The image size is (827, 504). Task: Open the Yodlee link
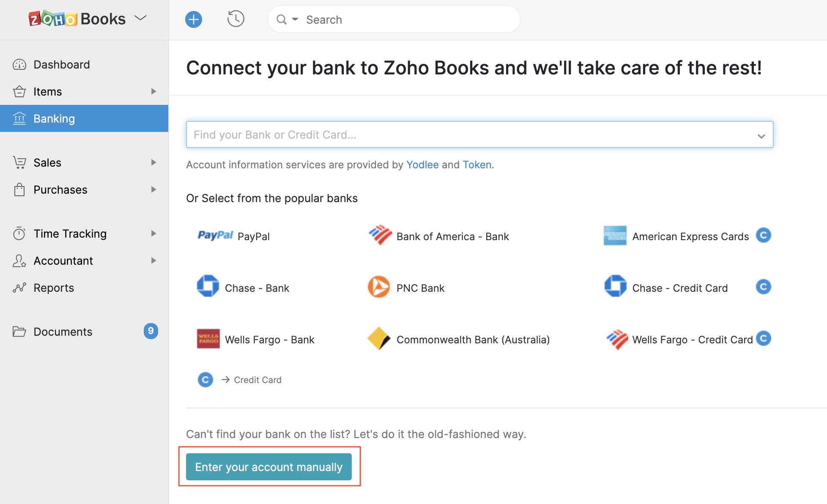[x=422, y=164]
